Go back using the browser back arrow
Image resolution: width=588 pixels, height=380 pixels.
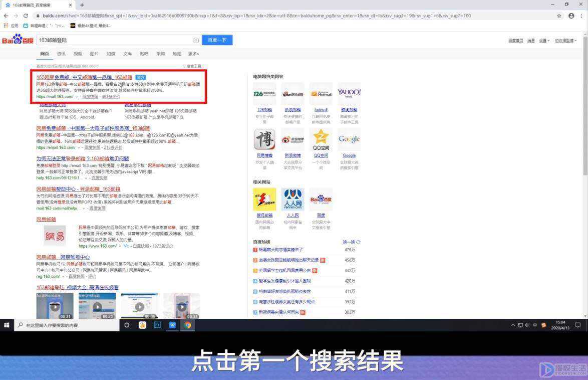pyautogui.click(x=6, y=16)
